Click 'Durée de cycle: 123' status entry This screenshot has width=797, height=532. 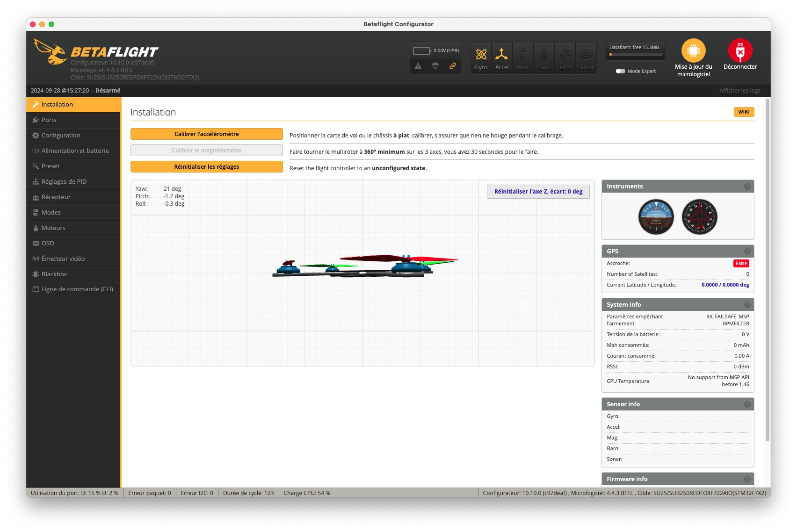coord(248,493)
